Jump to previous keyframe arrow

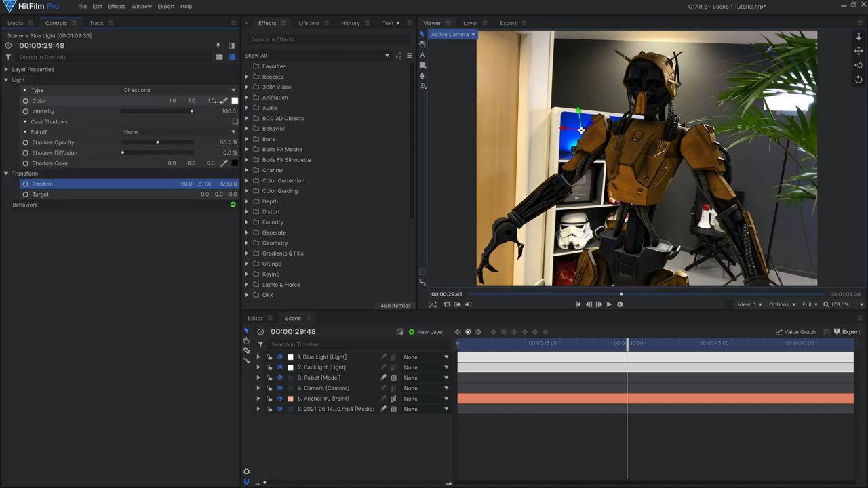coord(457,332)
